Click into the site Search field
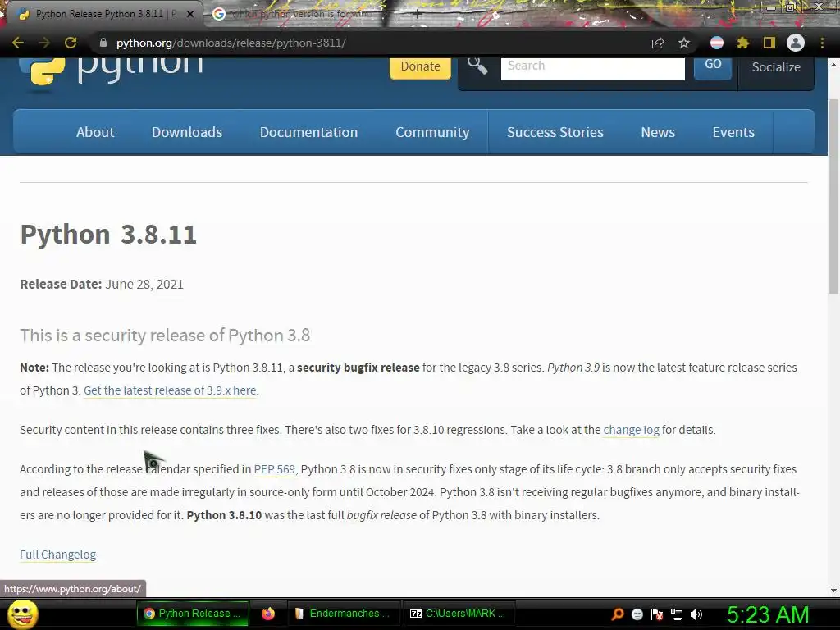Image resolution: width=840 pixels, height=630 pixels. tap(592, 67)
